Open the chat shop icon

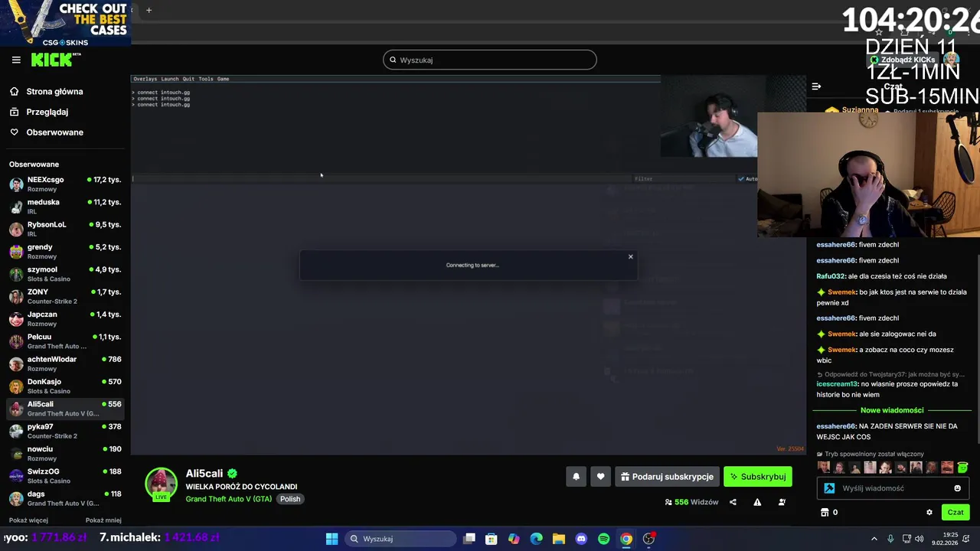825,513
